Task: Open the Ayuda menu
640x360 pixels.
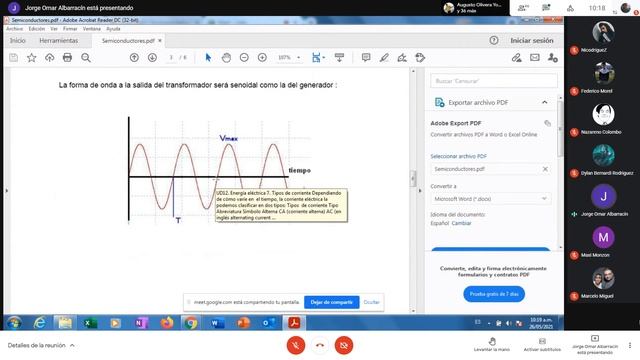Action: click(113, 29)
